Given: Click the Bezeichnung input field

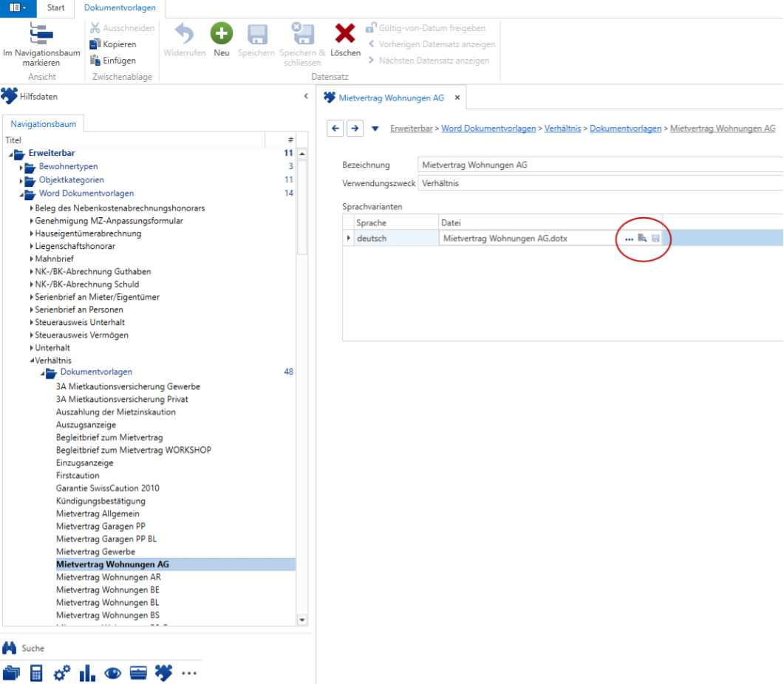Looking at the screenshot, I should coord(601,165).
